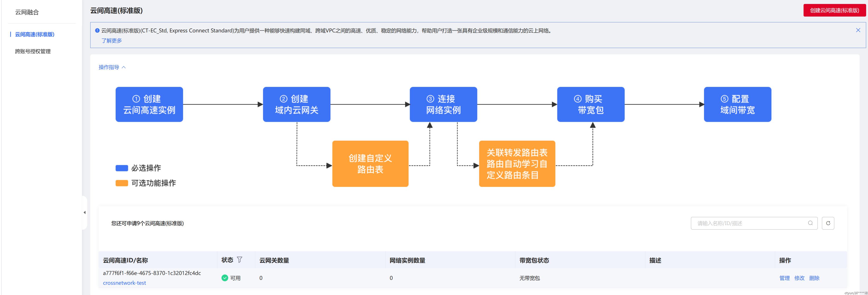
Task: Click 修改 for crossnetwork-test
Action: click(x=799, y=278)
